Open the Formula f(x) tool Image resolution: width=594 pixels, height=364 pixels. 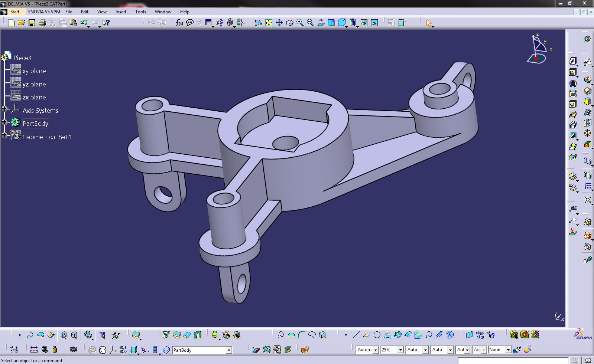[179, 23]
